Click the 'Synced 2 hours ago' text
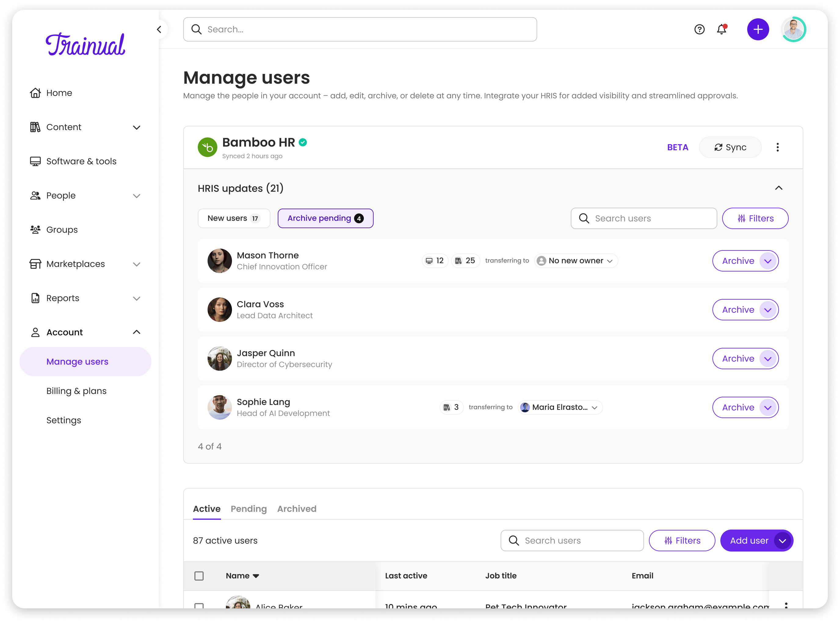The width and height of the screenshot is (840, 623). (x=252, y=156)
